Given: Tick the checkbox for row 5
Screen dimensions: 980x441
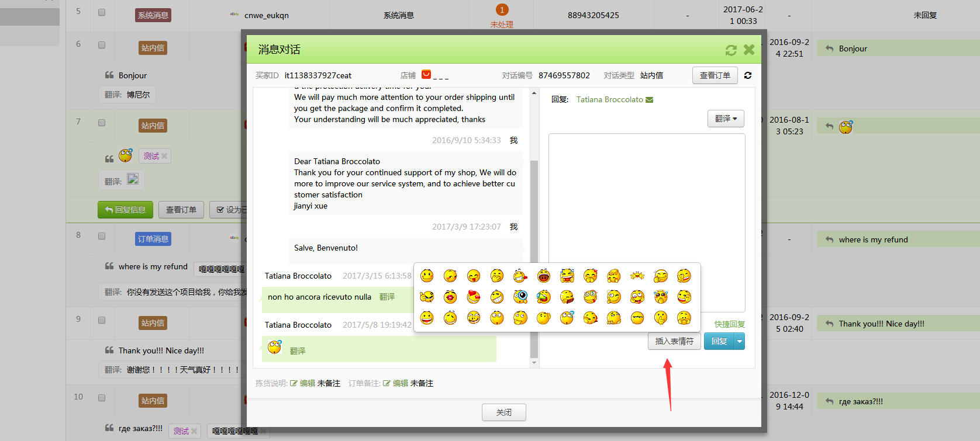Looking at the screenshot, I should pyautogui.click(x=102, y=12).
